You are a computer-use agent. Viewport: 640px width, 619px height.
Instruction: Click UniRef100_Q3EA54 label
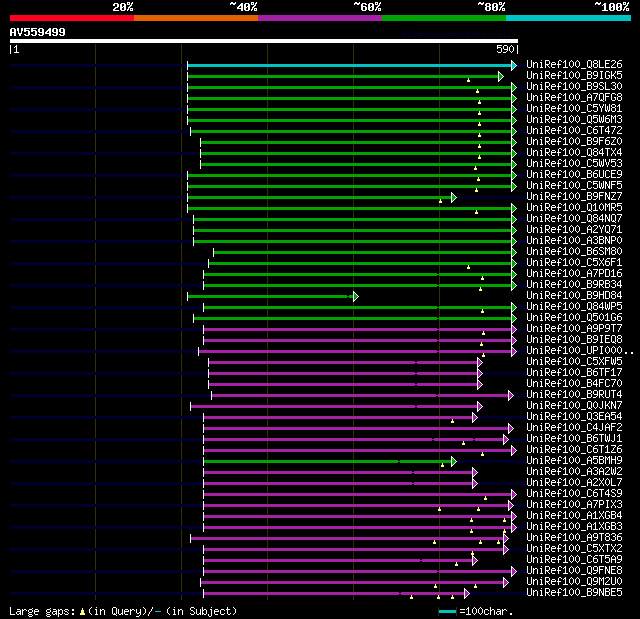(x=574, y=417)
